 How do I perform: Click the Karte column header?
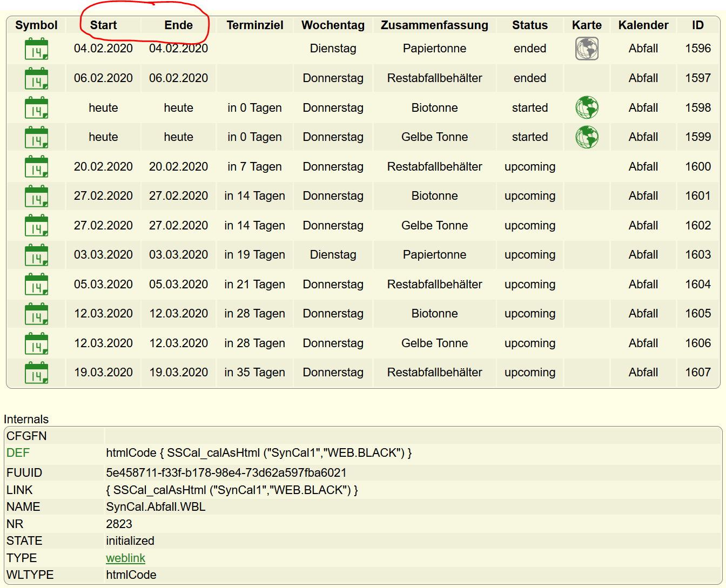click(x=587, y=25)
